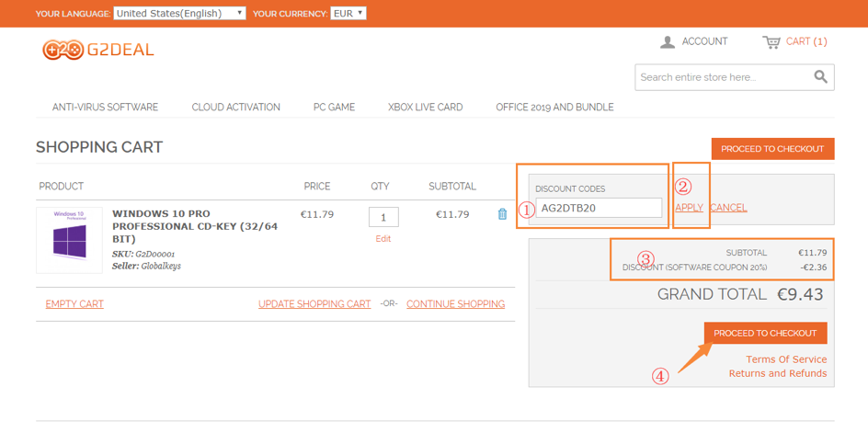Open Xbox Live Card category

point(425,108)
